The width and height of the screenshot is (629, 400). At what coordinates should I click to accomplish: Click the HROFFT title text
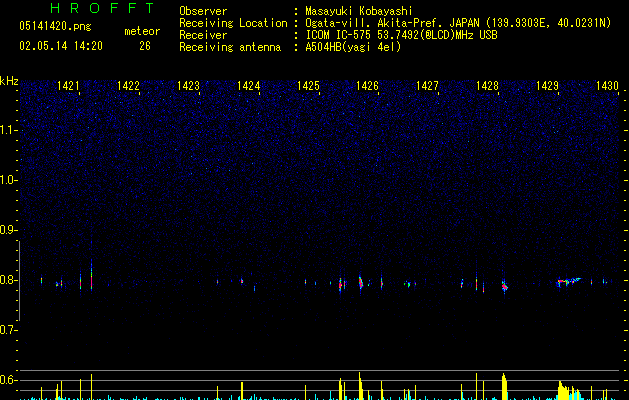[x=102, y=8]
